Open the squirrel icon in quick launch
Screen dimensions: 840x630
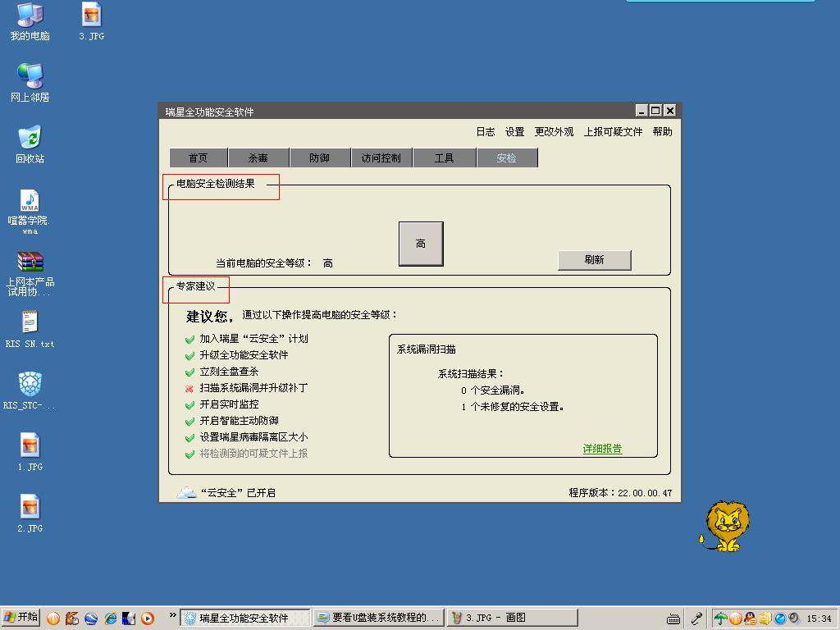(72, 619)
